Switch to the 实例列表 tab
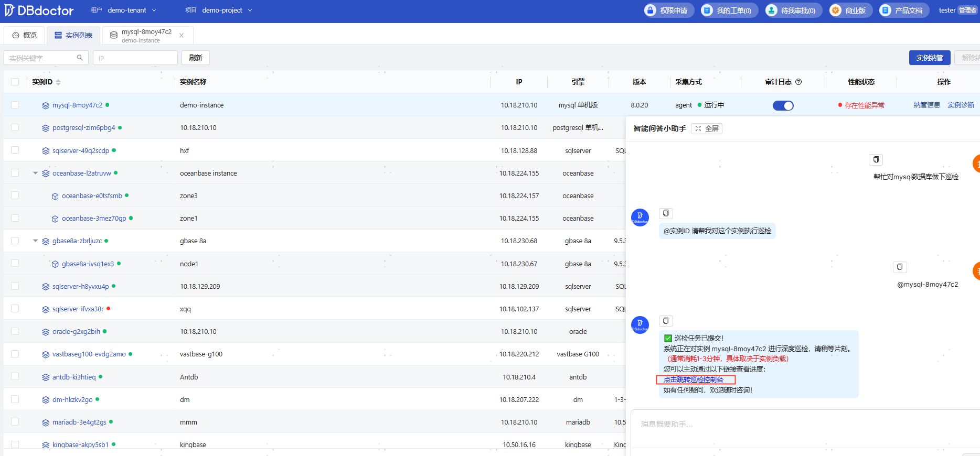Image resolution: width=980 pixels, height=456 pixels. (x=74, y=35)
